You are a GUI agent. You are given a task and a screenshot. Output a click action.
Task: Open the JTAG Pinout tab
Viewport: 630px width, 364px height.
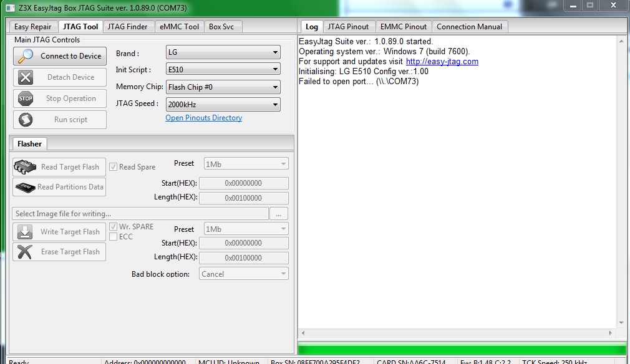click(348, 27)
